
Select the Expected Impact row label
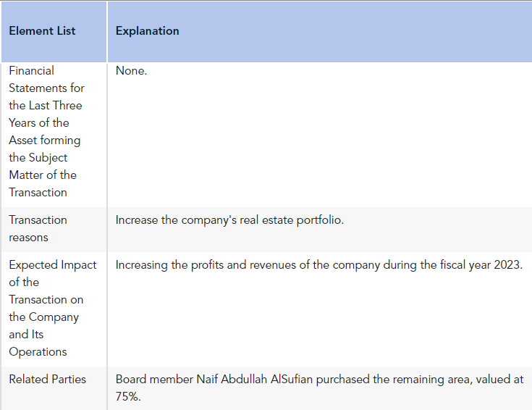(x=53, y=308)
